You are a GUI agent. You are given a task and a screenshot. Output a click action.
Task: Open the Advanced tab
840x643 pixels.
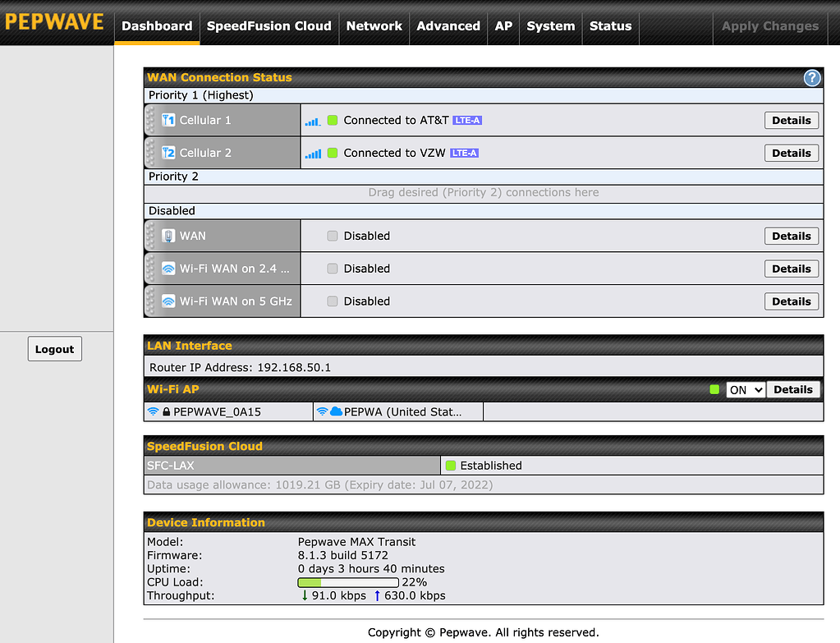[448, 25]
